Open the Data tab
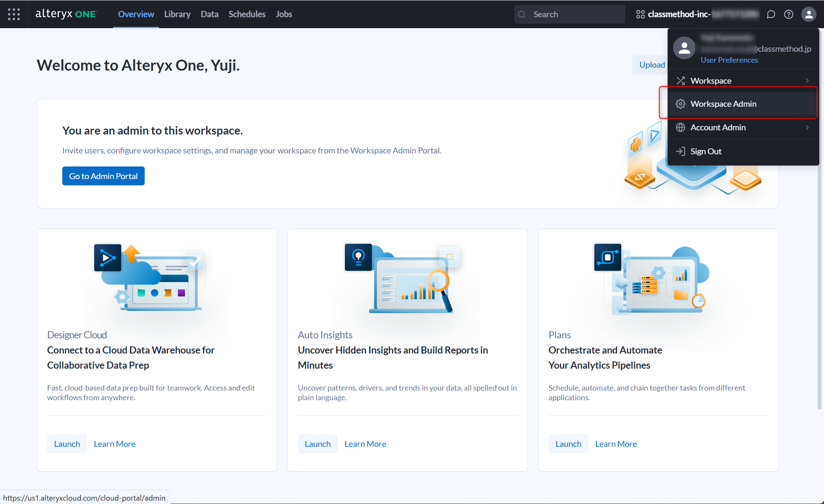The image size is (824, 504). tap(209, 14)
